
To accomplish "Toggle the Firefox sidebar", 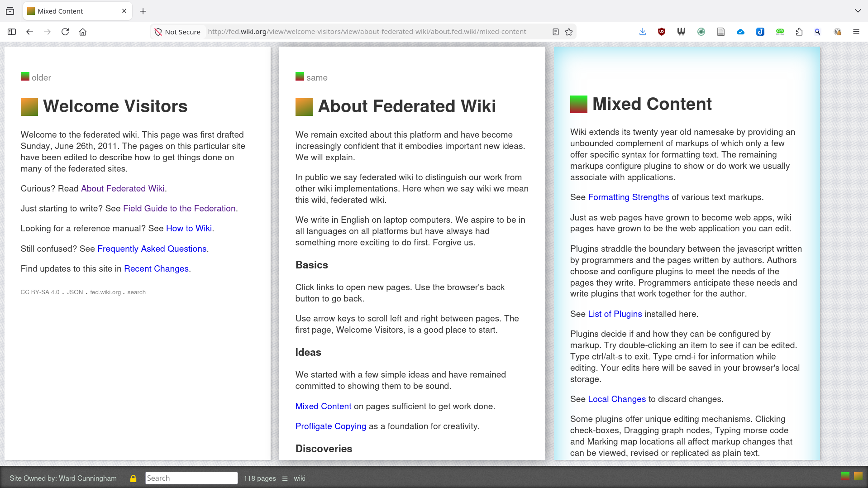I will coord(12,32).
